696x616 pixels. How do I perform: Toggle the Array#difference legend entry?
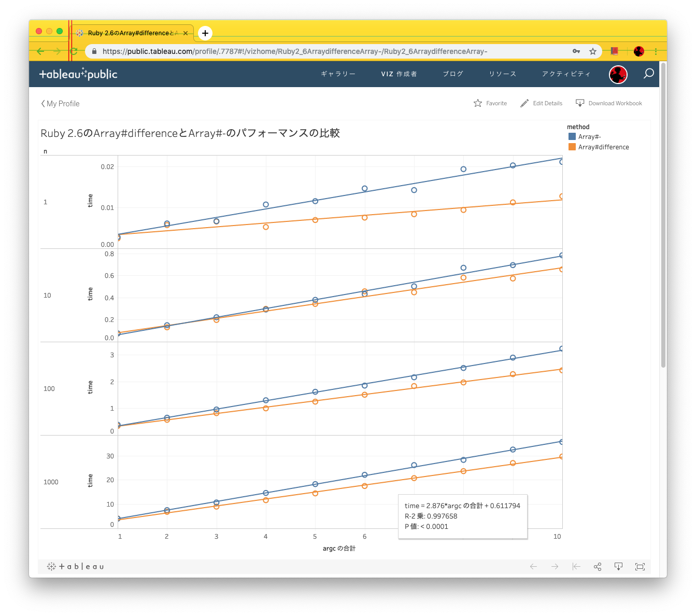click(604, 147)
